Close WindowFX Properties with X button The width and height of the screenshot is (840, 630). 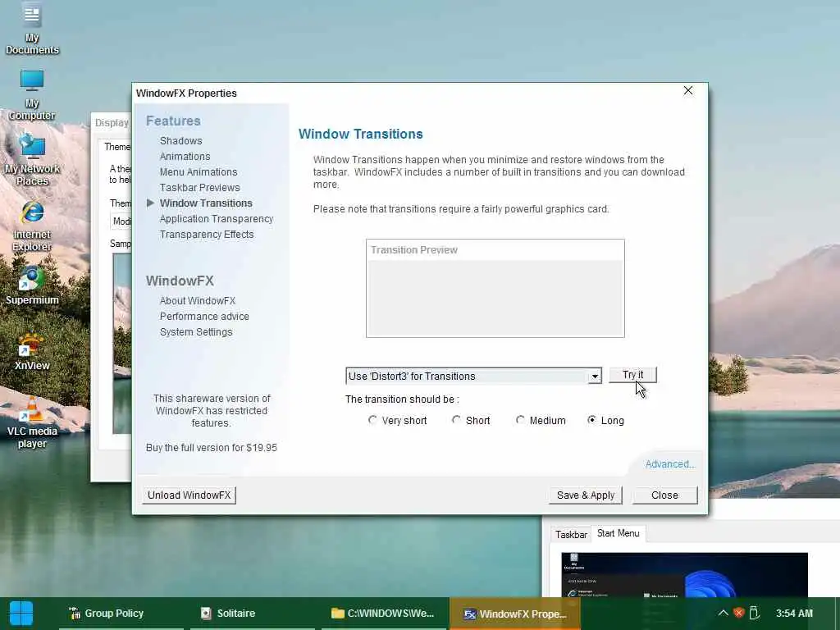pyautogui.click(x=688, y=90)
